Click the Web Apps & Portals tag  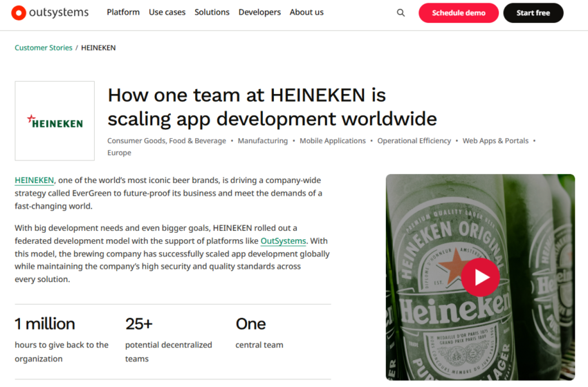(495, 141)
